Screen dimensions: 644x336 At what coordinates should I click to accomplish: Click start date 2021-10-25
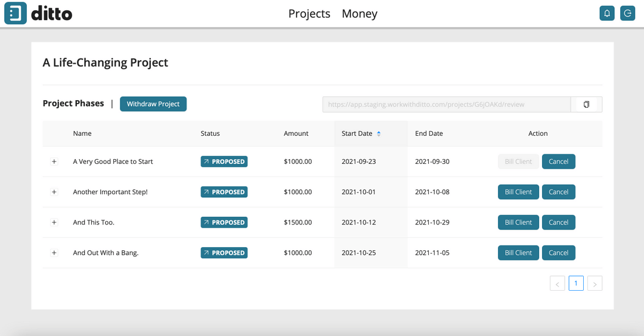tap(358, 253)
